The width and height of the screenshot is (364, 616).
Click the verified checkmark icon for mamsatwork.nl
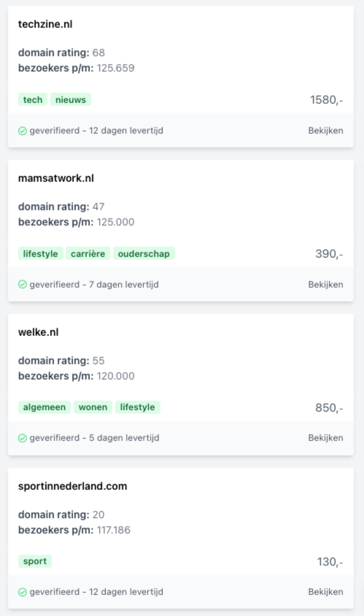[22, 285]
